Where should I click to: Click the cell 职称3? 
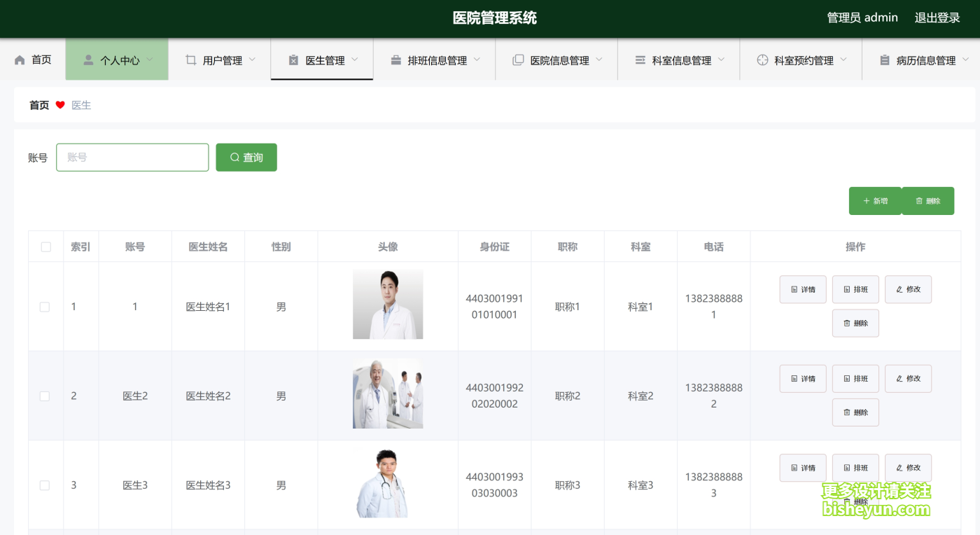tap(568, 485)
